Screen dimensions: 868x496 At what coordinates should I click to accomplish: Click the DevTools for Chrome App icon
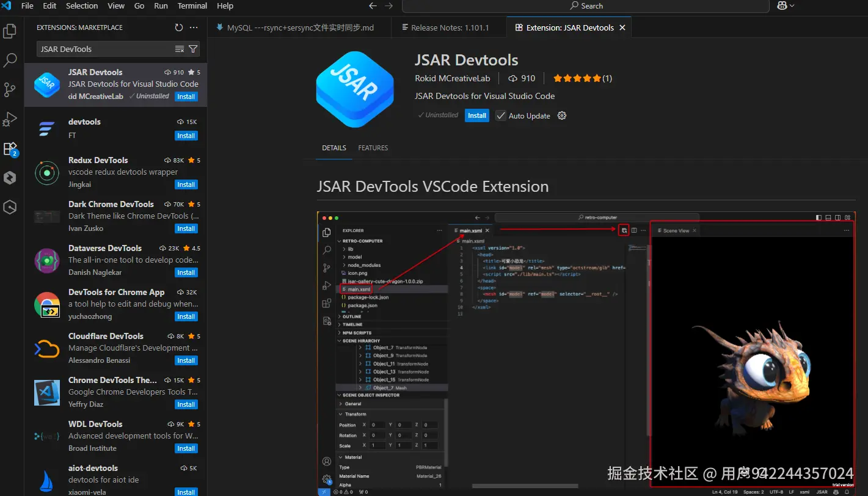pos(46,304)
